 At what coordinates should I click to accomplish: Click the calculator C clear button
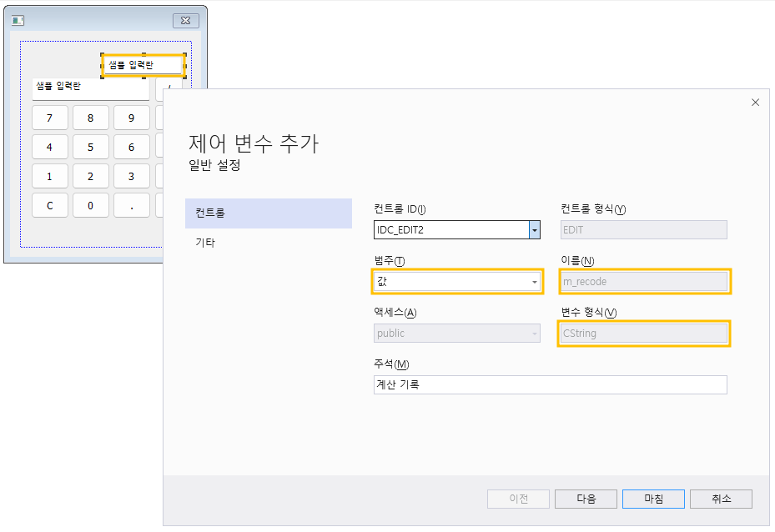click(50, 205)
